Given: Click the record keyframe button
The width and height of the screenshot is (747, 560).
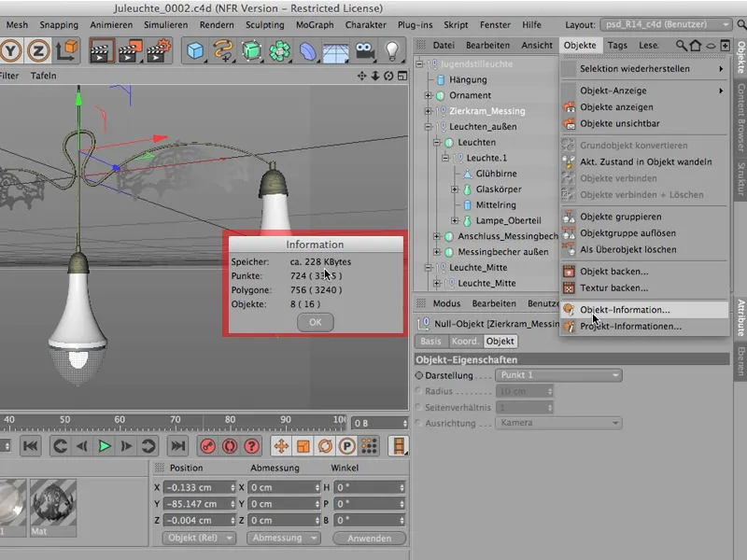Looking at the screenshot, I should 207,446.
